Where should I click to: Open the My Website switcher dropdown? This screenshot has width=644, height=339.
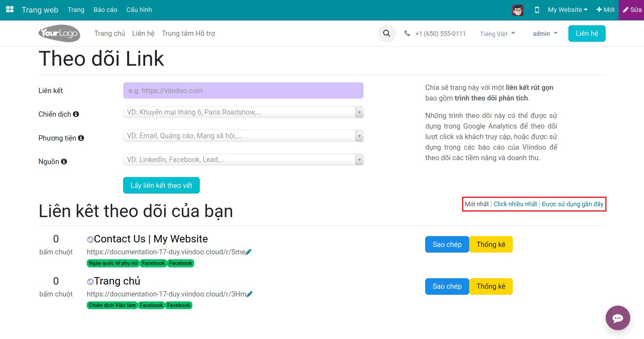(x=568, y=10)
